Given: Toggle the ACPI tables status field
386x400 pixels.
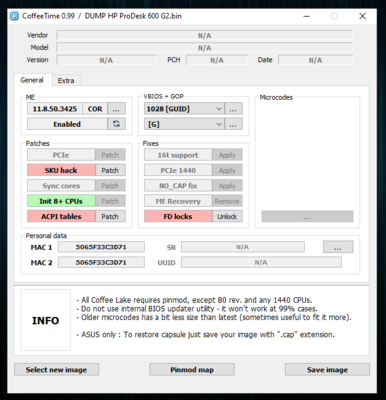Looking at the screenshot, I should point(61,216).
